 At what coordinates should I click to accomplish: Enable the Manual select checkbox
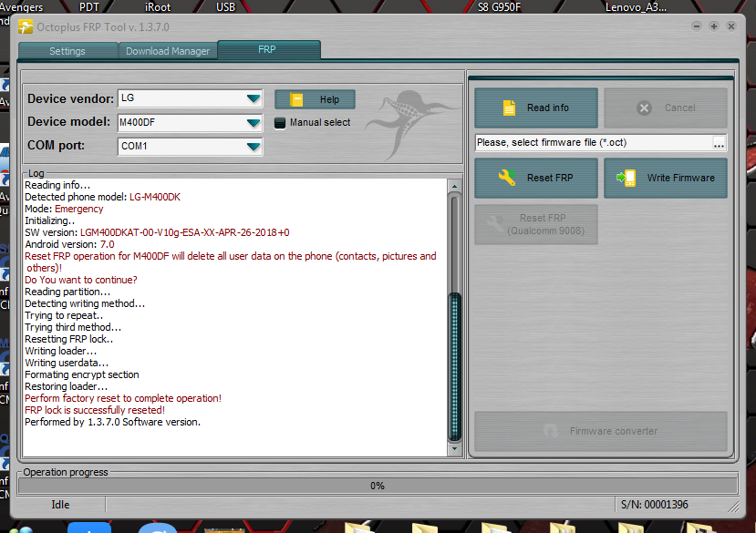tap(280, 123)
